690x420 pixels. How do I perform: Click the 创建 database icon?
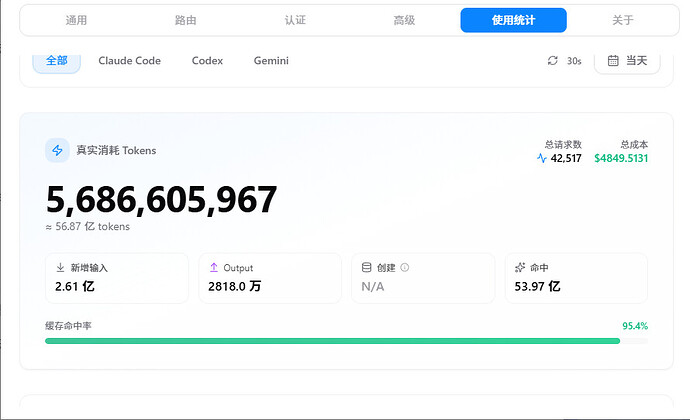tap(366, 267)
